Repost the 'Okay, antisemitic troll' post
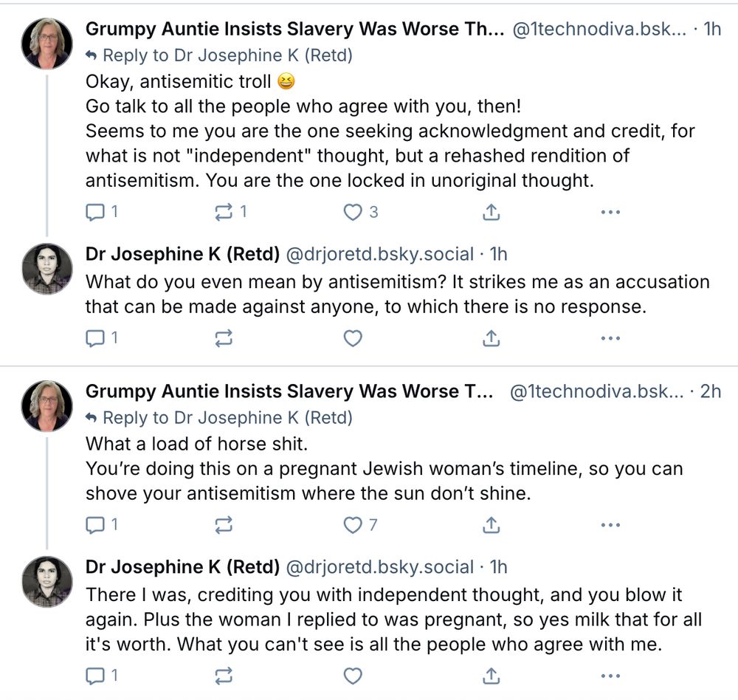The image size is (738, 700). (x=230, y=212)
